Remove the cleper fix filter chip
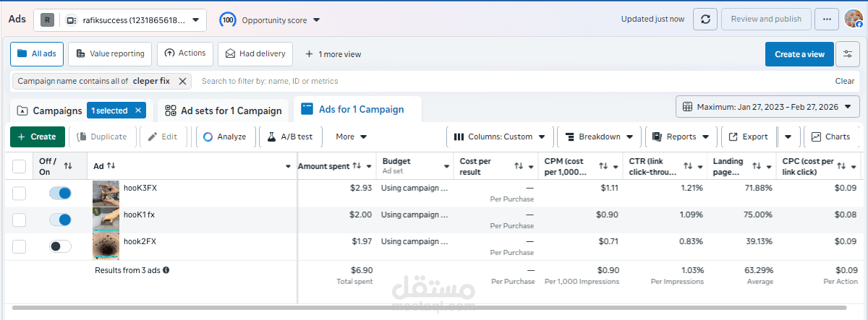Image resolution: width=868 pixels, height=320 pixels. click(x=182, y=81)
